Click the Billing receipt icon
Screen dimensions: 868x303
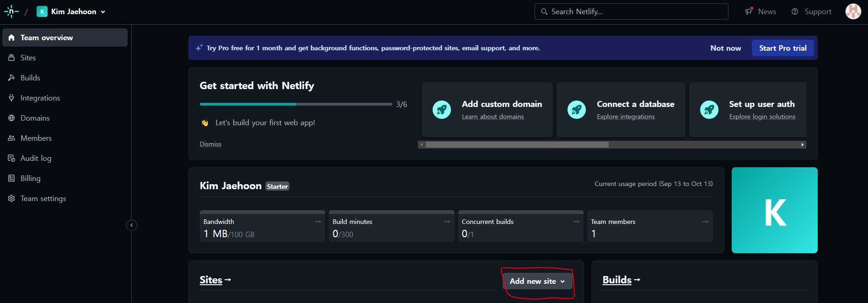[11, 178]
